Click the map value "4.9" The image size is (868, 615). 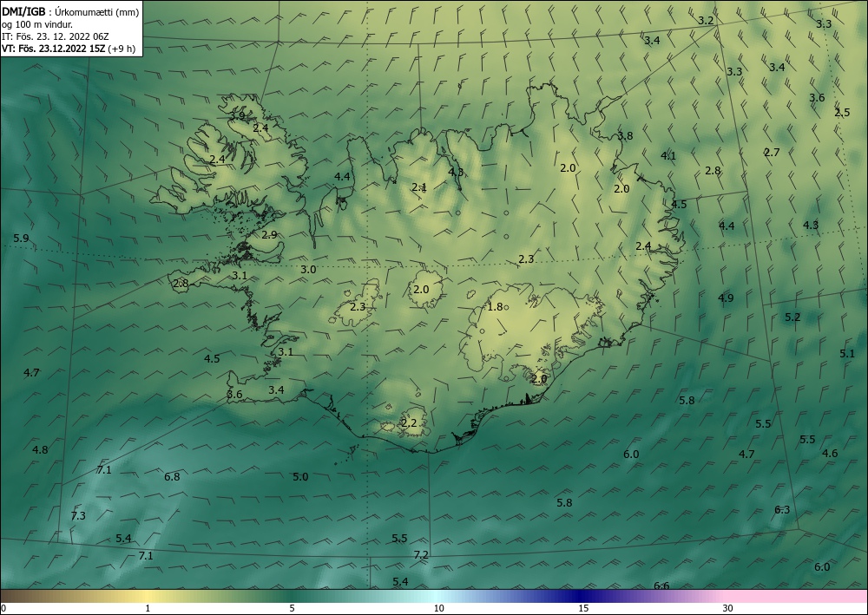[726, 298]
